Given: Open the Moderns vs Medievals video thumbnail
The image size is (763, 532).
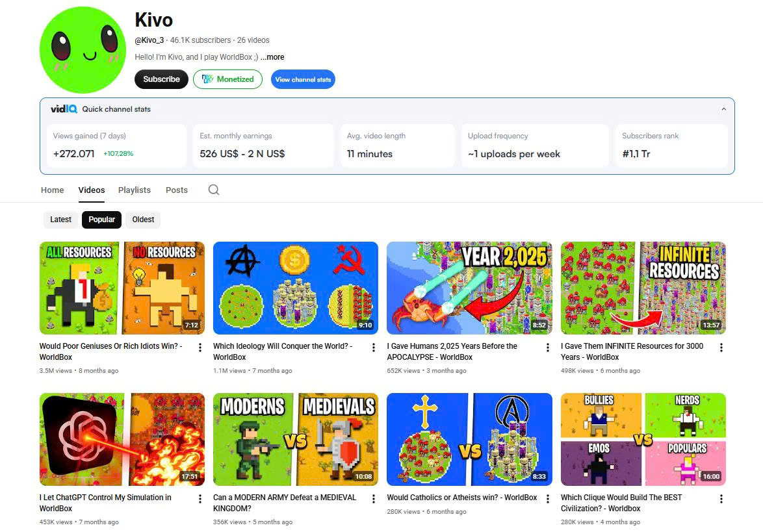Looking at the screenshot, I should pos(295,439).
